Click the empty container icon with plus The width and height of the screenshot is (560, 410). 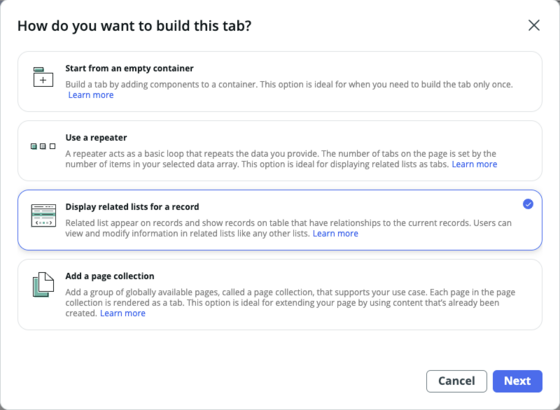coord(43,77)
